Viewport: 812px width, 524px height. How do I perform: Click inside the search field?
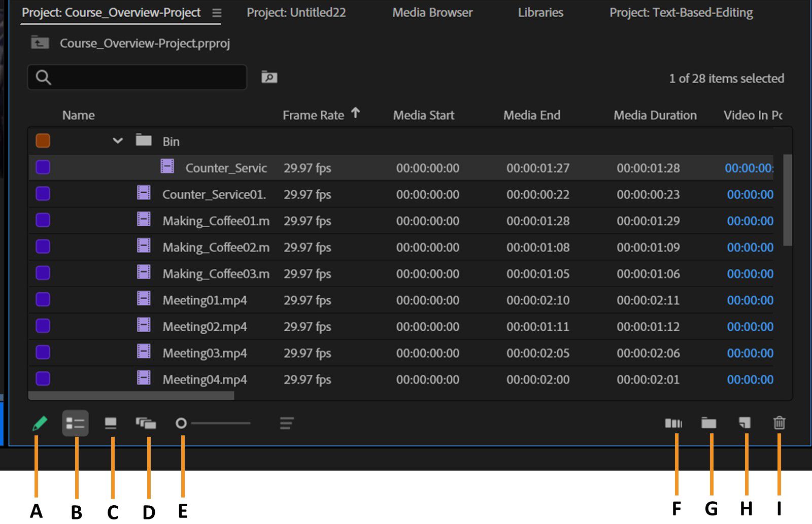click(x=137, y=77)
